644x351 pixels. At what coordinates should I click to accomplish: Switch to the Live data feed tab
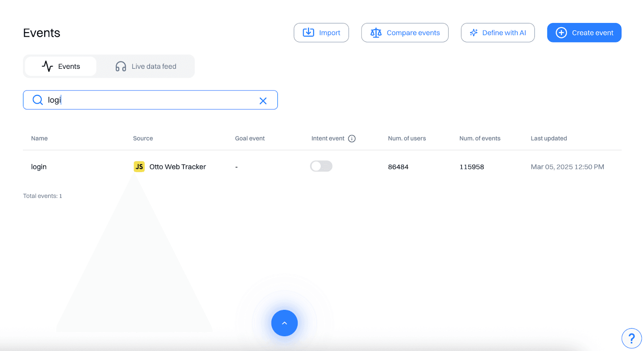(x=146, y=66)
